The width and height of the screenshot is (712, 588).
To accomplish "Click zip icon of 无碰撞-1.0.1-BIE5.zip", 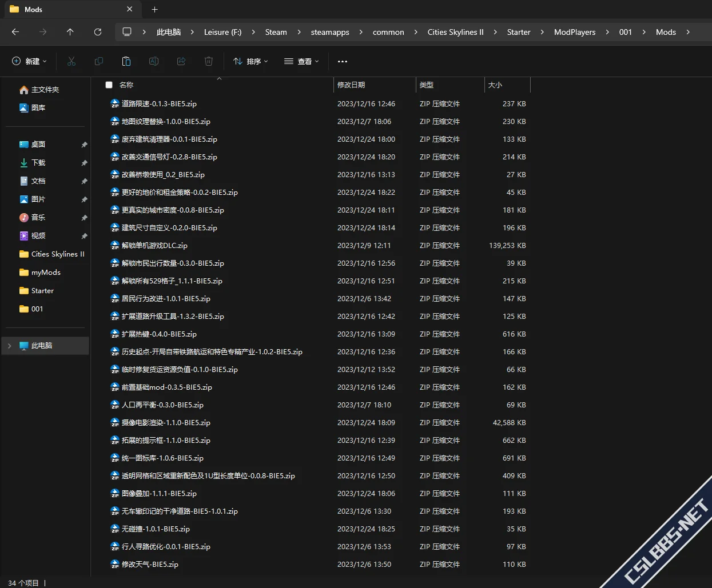I will click(x=115, y=529).
